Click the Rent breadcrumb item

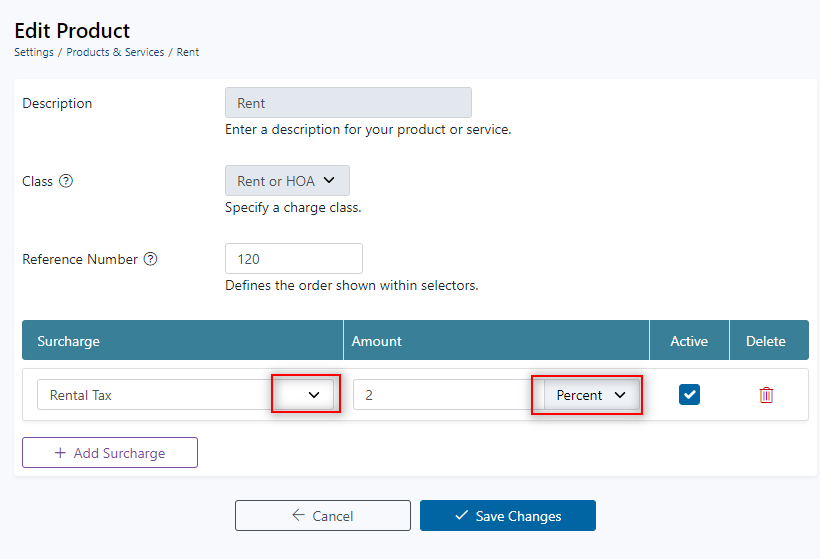pyautogui.click(x=188, y=52)
